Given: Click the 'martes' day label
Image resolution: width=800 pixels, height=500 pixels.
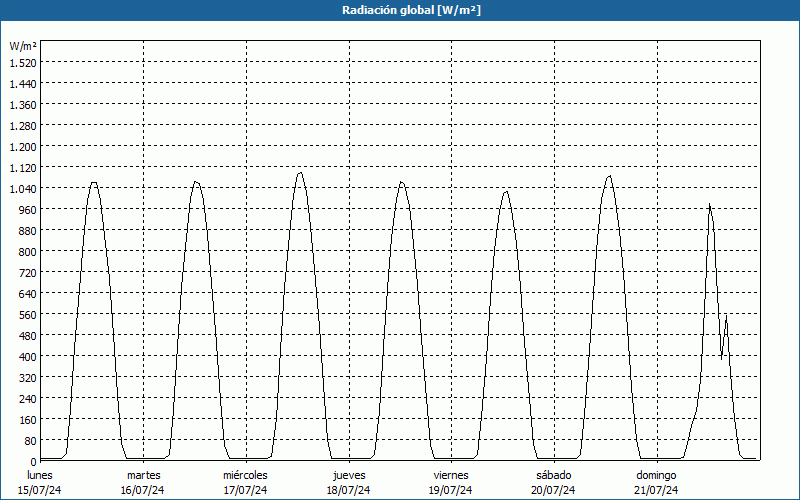Looking at the screenshot, I should 143,475.
